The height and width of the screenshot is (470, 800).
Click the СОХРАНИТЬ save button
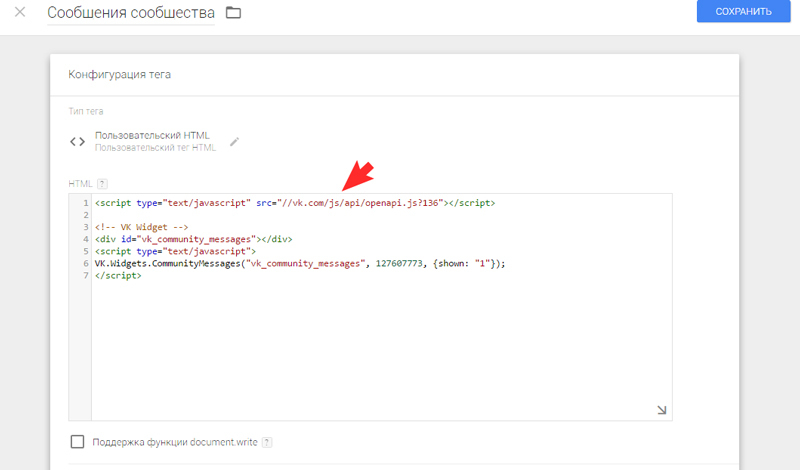[x=743, y=11]
